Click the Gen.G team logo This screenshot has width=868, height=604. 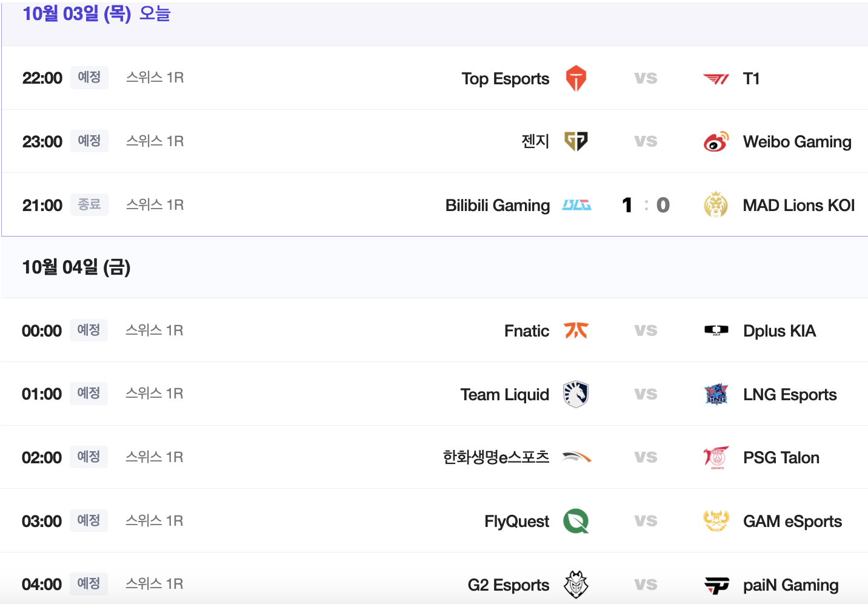576,141
